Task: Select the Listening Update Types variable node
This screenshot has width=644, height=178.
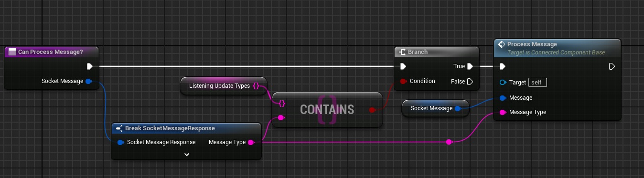Action: pos(224,86)
